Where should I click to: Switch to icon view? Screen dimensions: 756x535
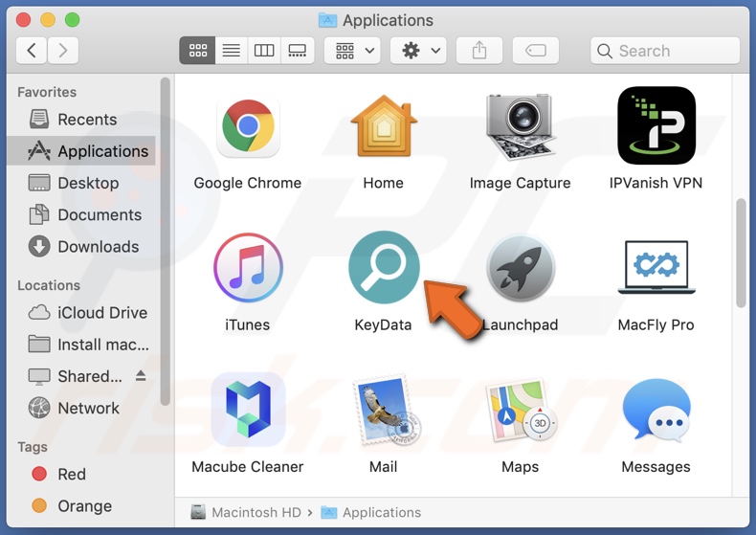coord(198,51)
